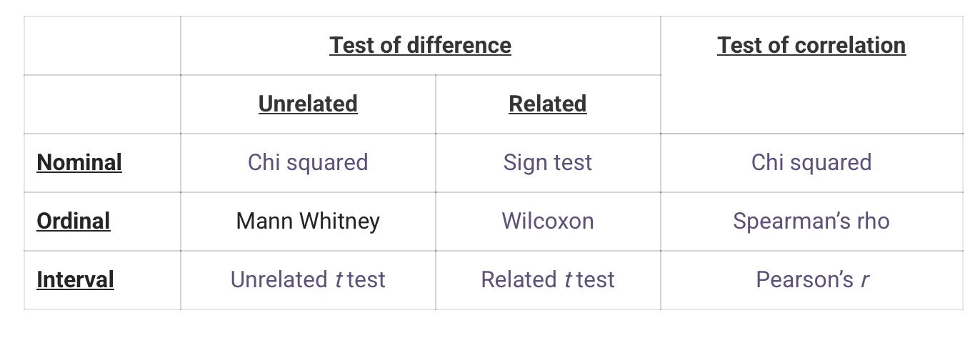This screenshot has height=338, width=980.
Task: Click the Test of difference header
Action: [420, 46]
